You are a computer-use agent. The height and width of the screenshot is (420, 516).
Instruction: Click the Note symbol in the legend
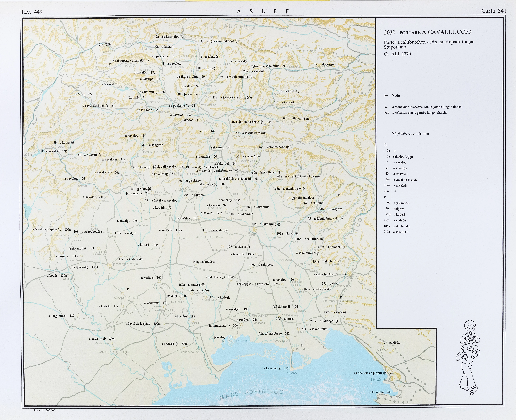386,96
